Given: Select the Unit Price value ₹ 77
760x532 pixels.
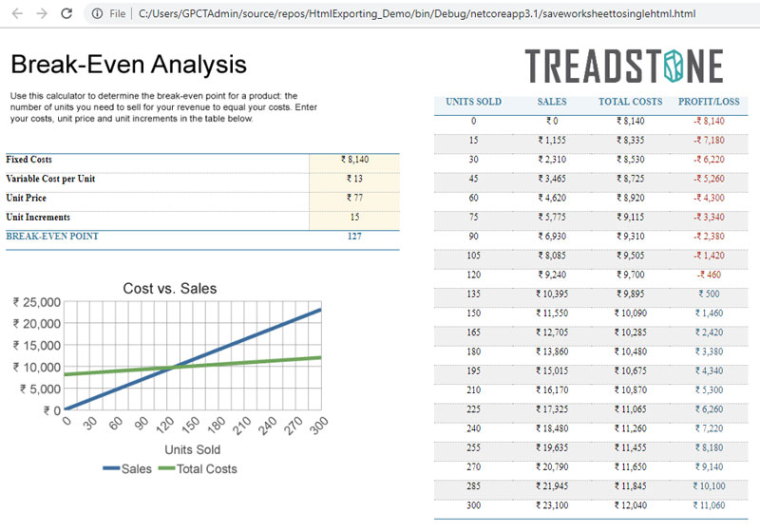Looking at the screenshot, I should point(354,198).
